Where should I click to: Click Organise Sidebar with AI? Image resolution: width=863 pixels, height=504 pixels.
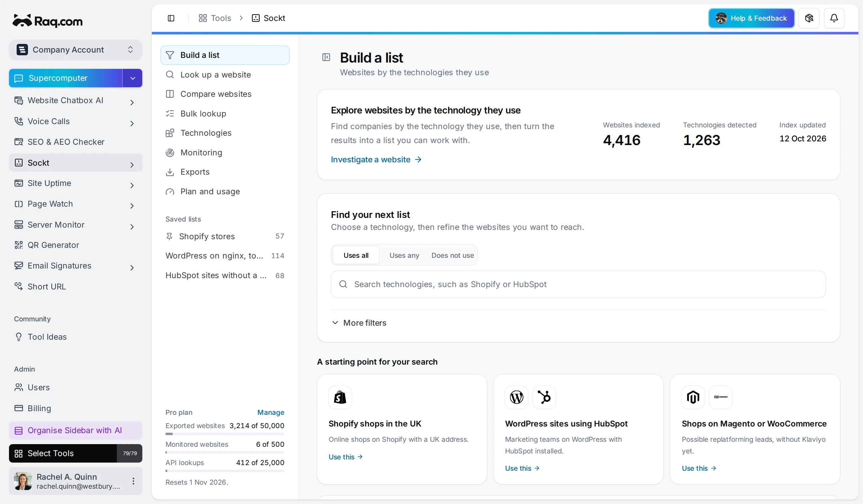(x=75, y=430)
